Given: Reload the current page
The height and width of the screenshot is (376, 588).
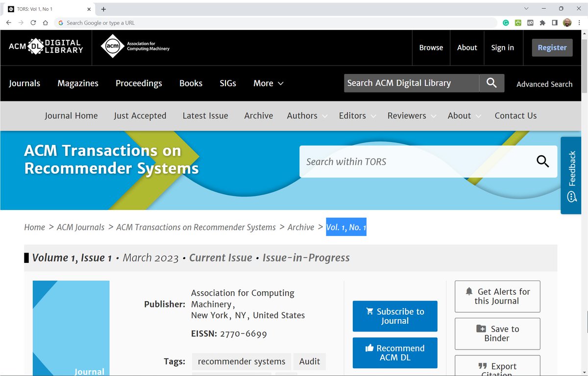Looking at the screenshot, I should click(33, 23).
